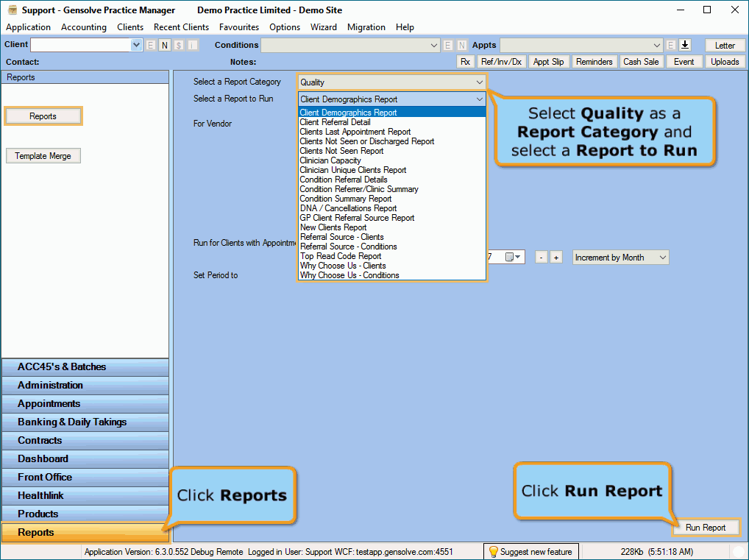Viewport: 749px width, 560px height.
Task: Click the Event button
Action: 684,62
